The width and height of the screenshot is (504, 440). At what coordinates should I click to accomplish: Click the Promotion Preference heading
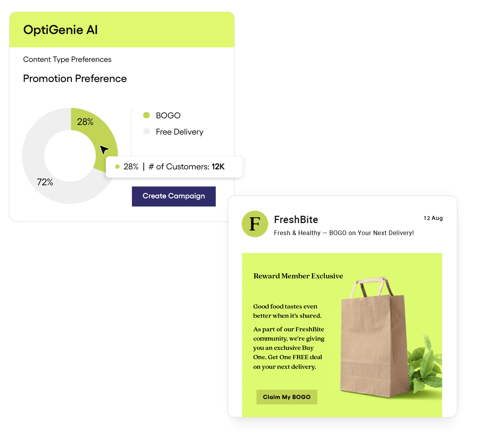(x=75, y=78)
